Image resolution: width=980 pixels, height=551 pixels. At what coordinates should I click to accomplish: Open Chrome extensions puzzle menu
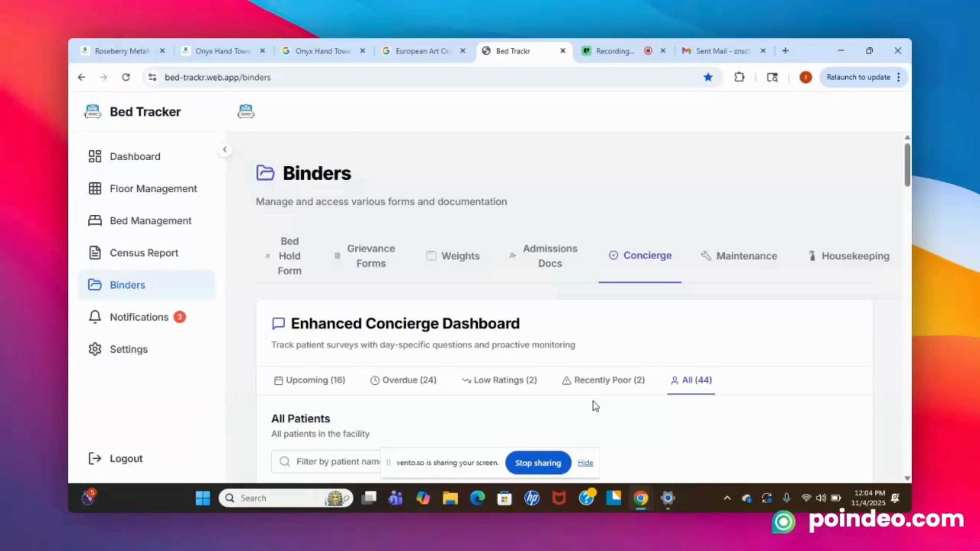point(739,77)
